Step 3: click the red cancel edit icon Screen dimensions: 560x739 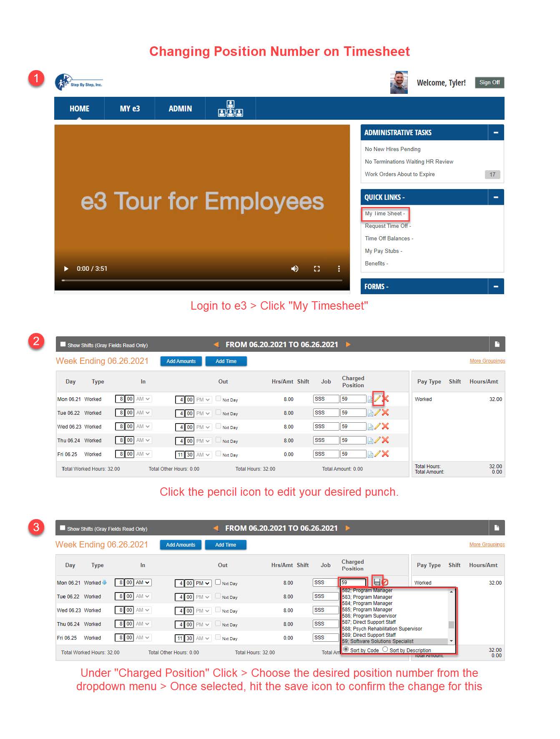(385, 582)
